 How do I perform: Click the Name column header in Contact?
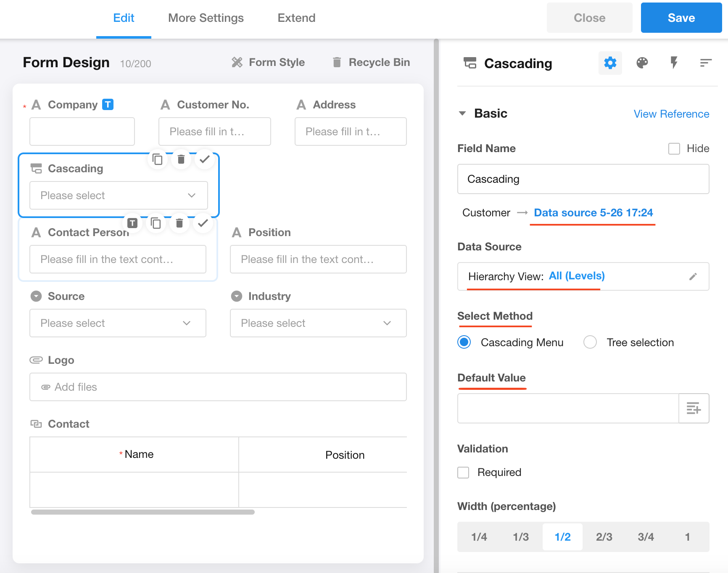(134, 455)
